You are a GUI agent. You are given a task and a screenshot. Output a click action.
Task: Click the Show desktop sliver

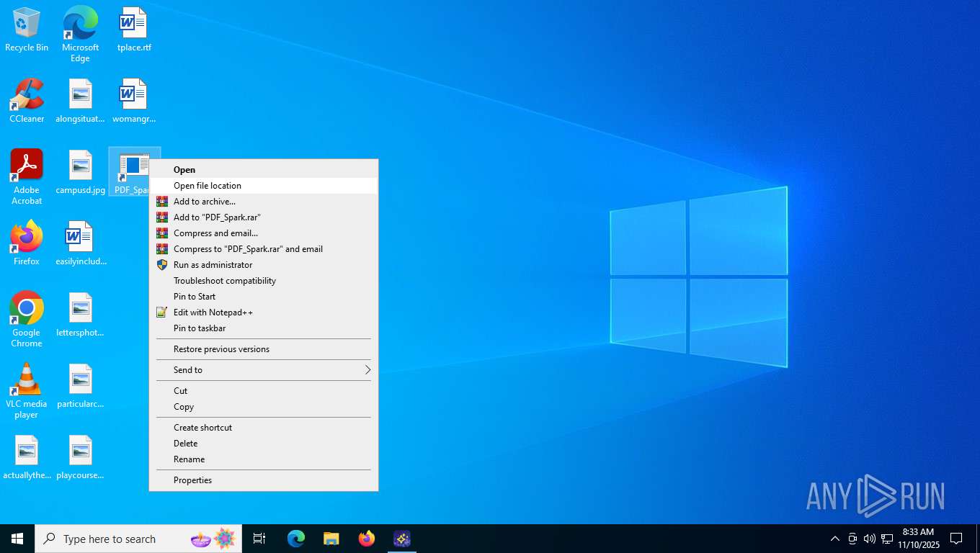[x=978, y=539]
